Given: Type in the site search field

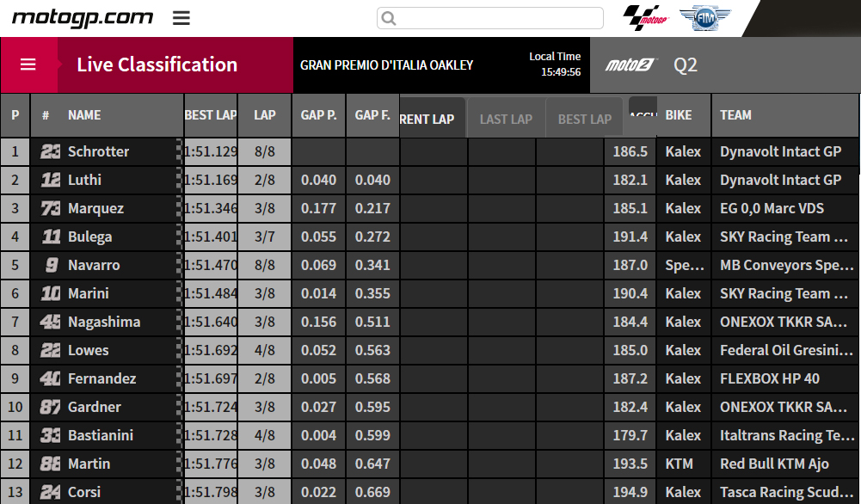Looking at the screenshot, I should point(499,18).
